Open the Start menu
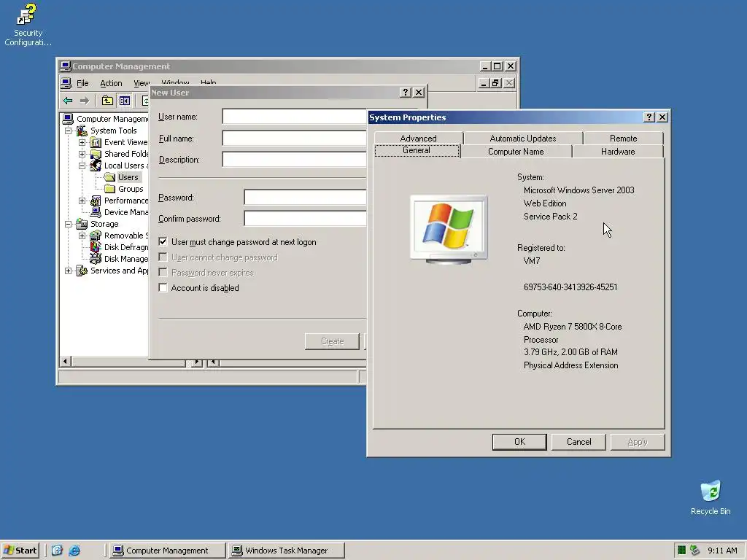Screen dimensions: 747x560 coord(20,551)
